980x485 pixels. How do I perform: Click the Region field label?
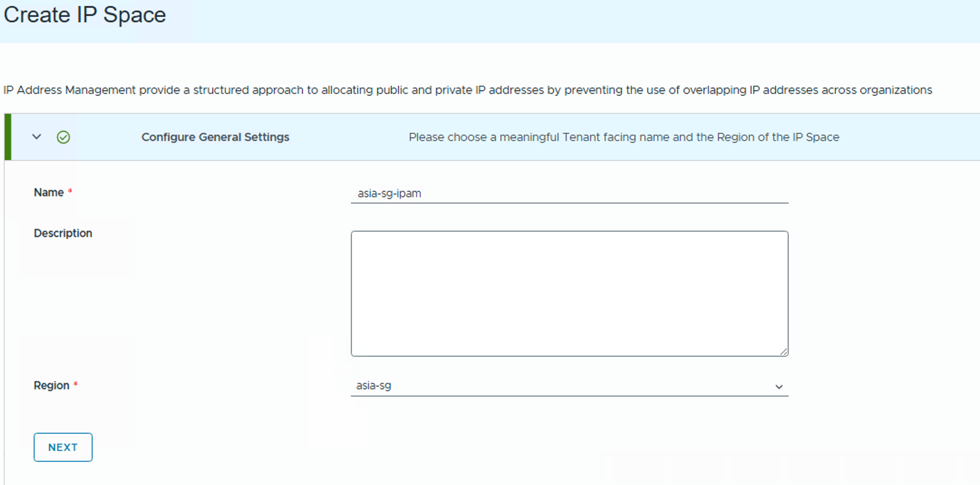click(x=51, y=385)
